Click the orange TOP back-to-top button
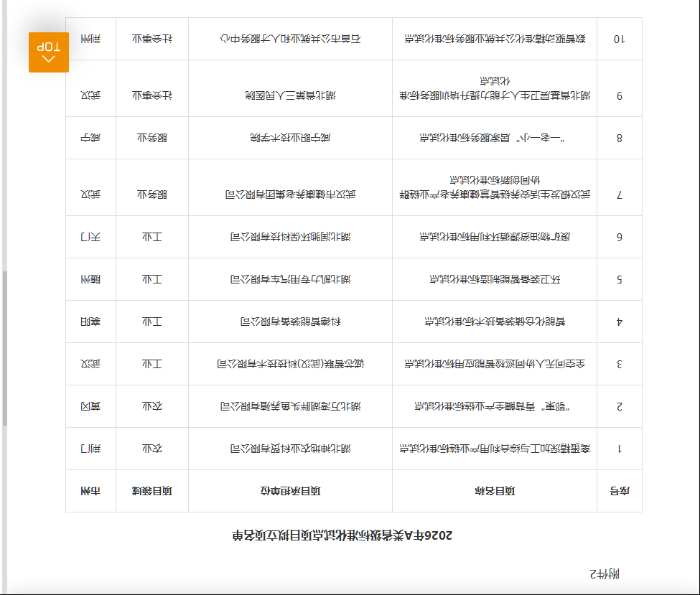Screen dimensions: 700x595 (x=49, y=52)
